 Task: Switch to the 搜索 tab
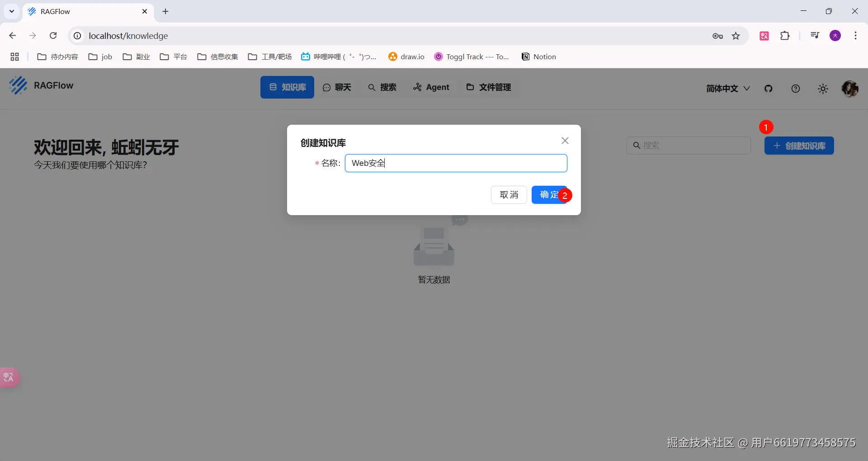pos(382,87)
